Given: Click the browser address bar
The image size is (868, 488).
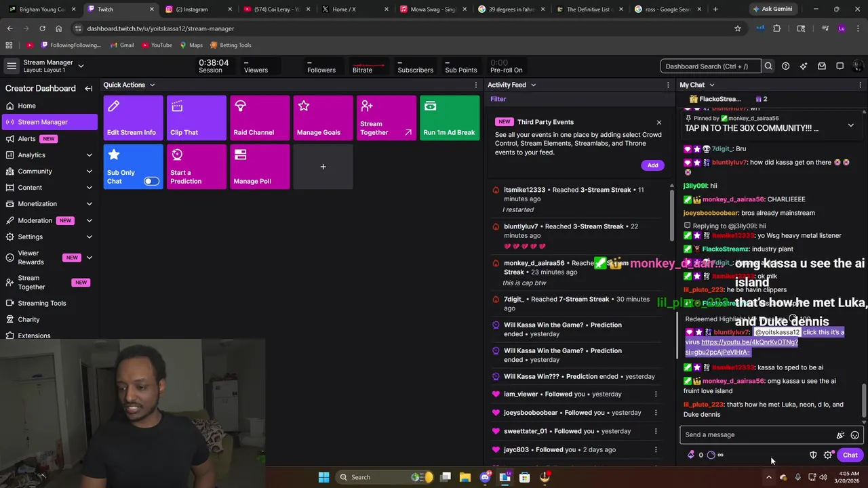Looking at the screenshot, I should point(407,28).
